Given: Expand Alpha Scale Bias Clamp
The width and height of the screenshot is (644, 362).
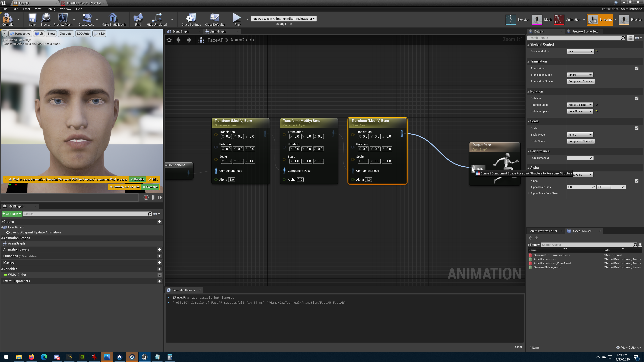Looking at the screenshot, I should click(x=529, y=193).
